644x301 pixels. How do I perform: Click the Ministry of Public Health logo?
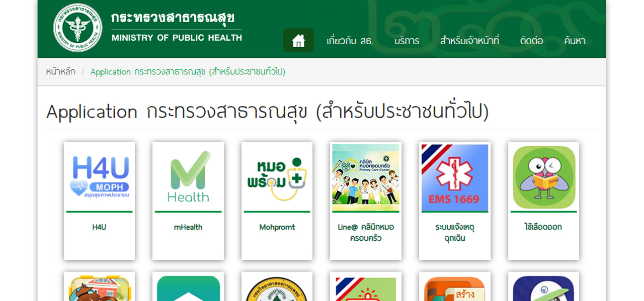click(77, 28)
